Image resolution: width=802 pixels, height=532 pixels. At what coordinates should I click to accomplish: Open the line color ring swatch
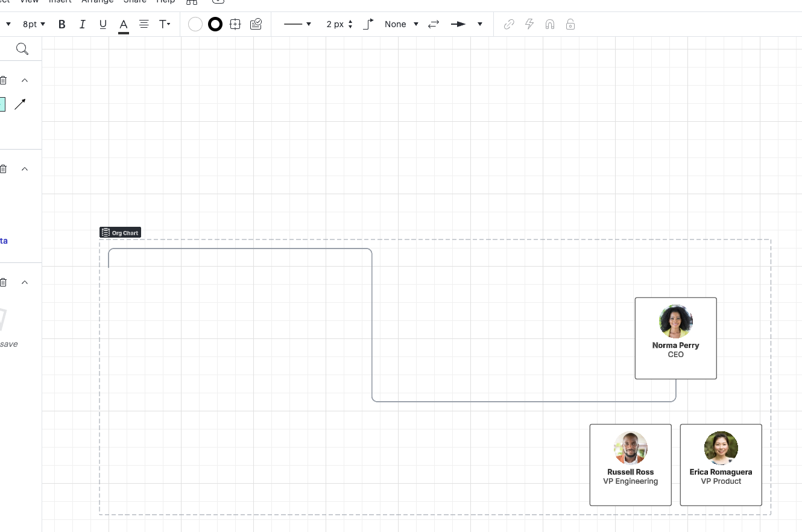tap(215, 24)
